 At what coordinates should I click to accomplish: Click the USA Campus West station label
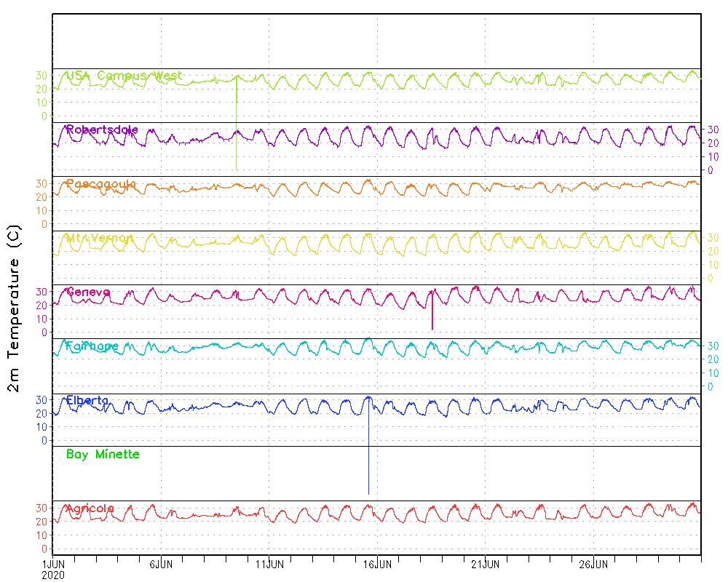pyautogui.click(x=124, y=75)
